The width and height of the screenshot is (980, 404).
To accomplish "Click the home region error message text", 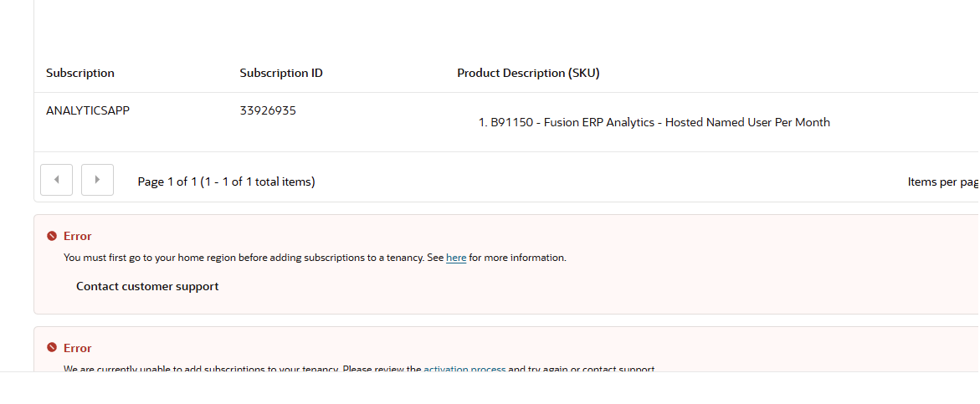I will click(x=315, y=258).
